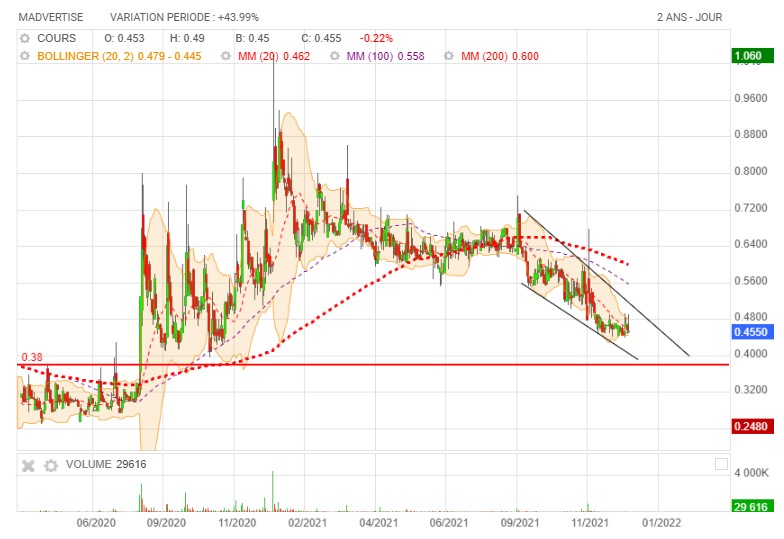Click the 01/2022 date axis label

coord(661,523)
